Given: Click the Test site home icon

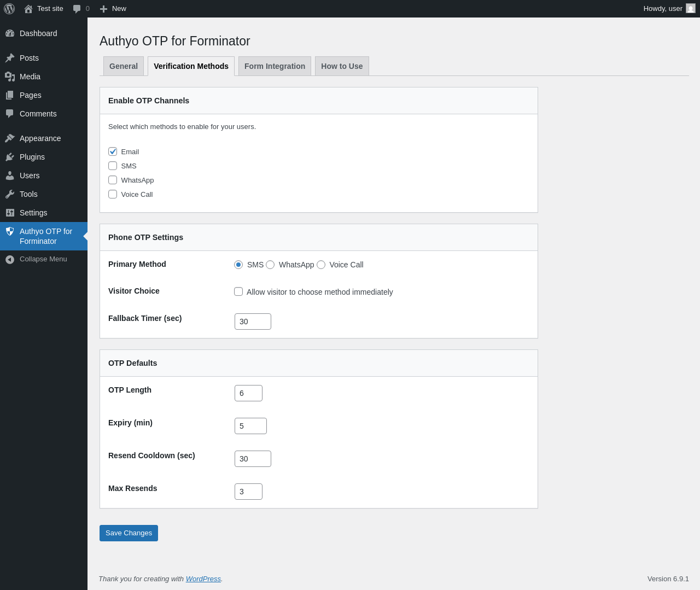Looking at the screenshot, I should (28, 9).
